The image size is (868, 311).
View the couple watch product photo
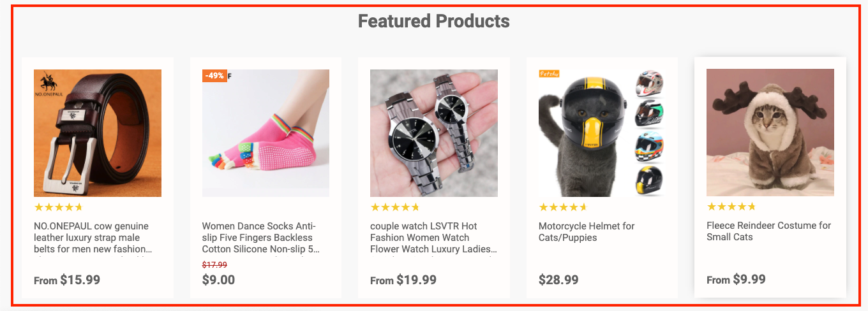(434, 133)
